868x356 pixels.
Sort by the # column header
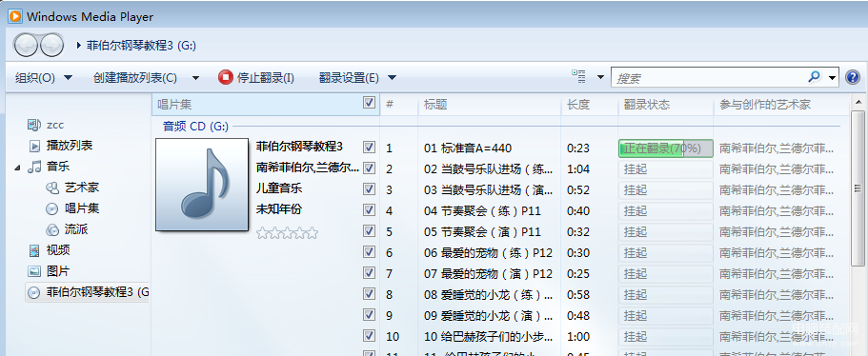(399, 105)
